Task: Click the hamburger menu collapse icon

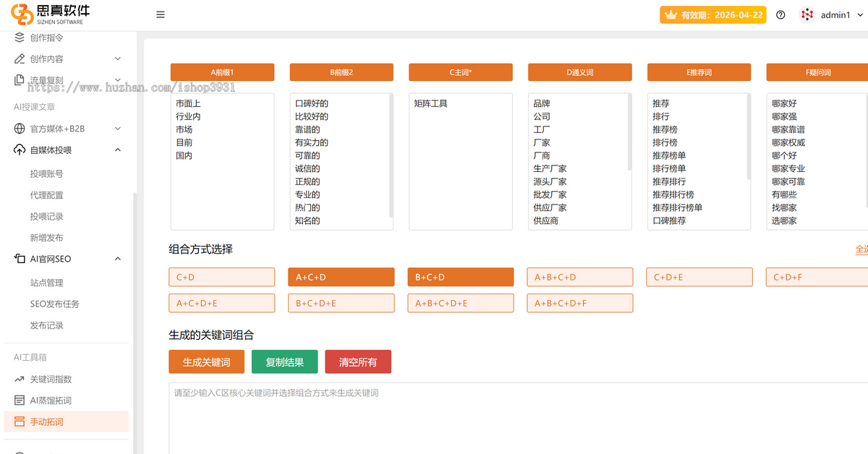Action: pyautogui.click(x=161, y=14)
